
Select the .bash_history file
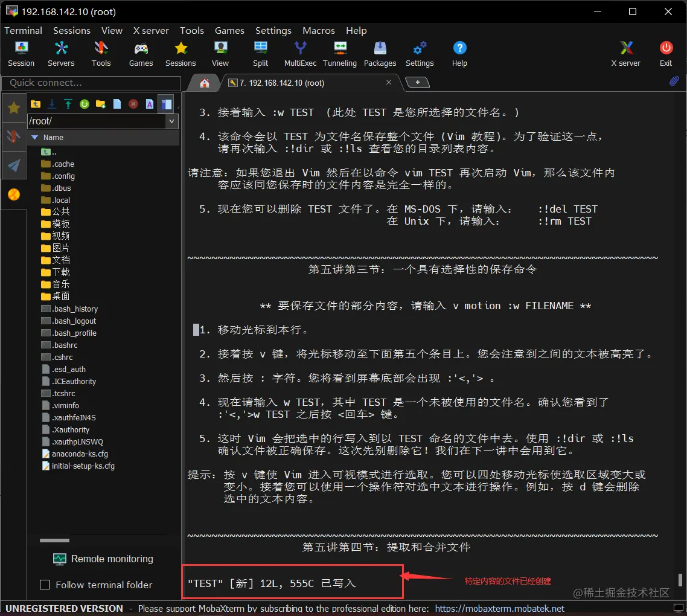[69, 309]
